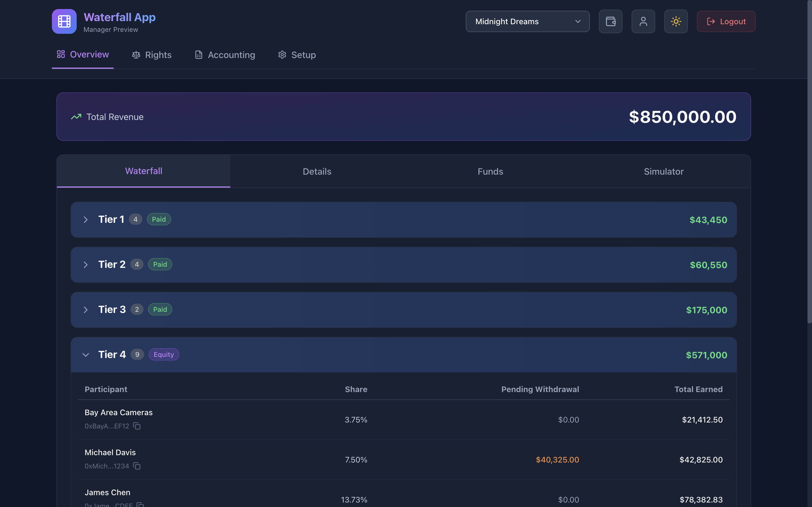Expand the Tier 1 row
812x507 pixels.
(86, 220)
